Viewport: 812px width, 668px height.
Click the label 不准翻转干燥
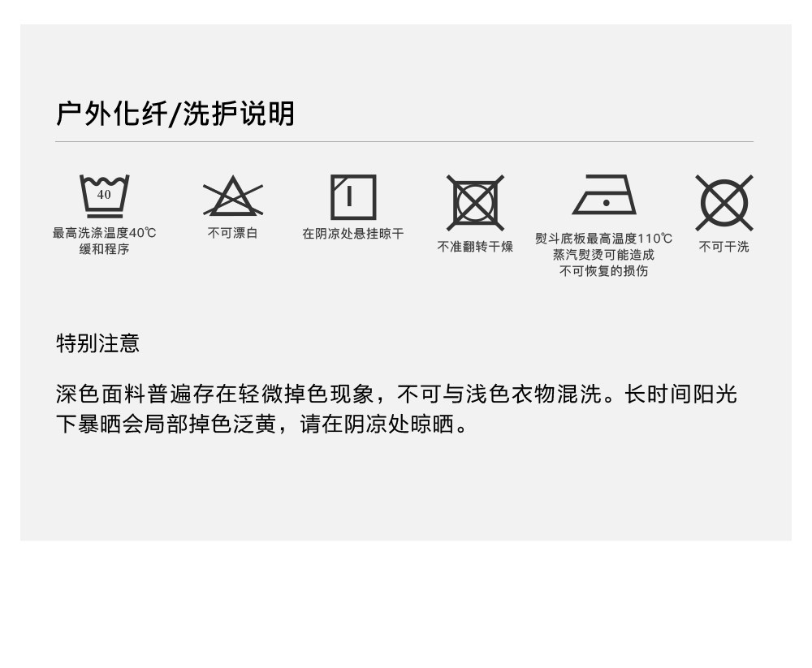click(x=475, y=247)
